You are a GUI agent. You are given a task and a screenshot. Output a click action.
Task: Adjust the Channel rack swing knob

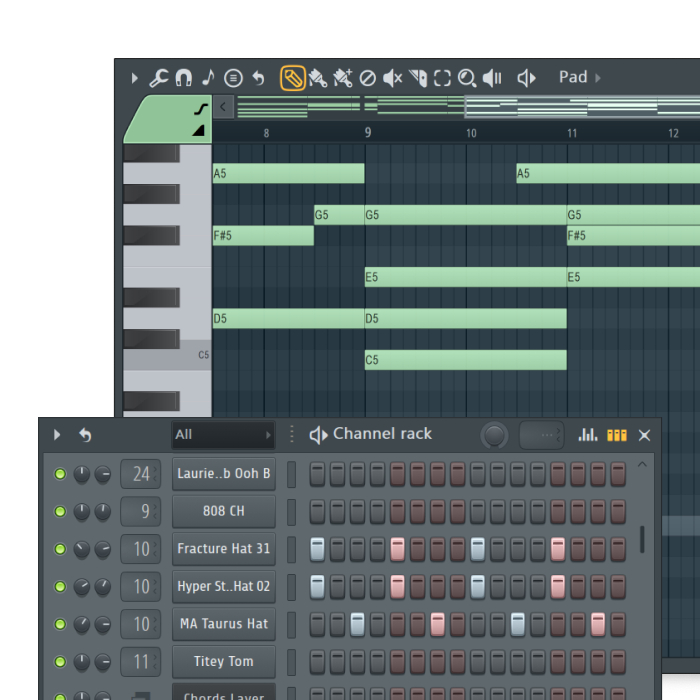coord(494,435)
